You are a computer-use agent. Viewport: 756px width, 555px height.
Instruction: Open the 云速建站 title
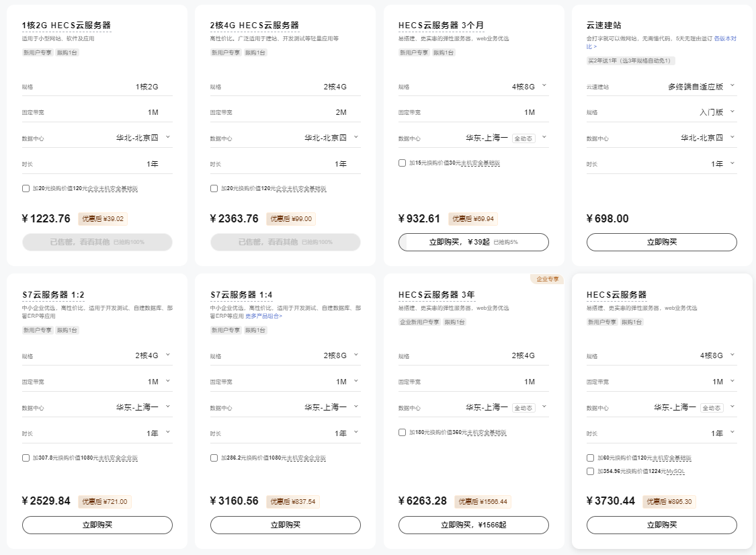click(x=603, y=25)
